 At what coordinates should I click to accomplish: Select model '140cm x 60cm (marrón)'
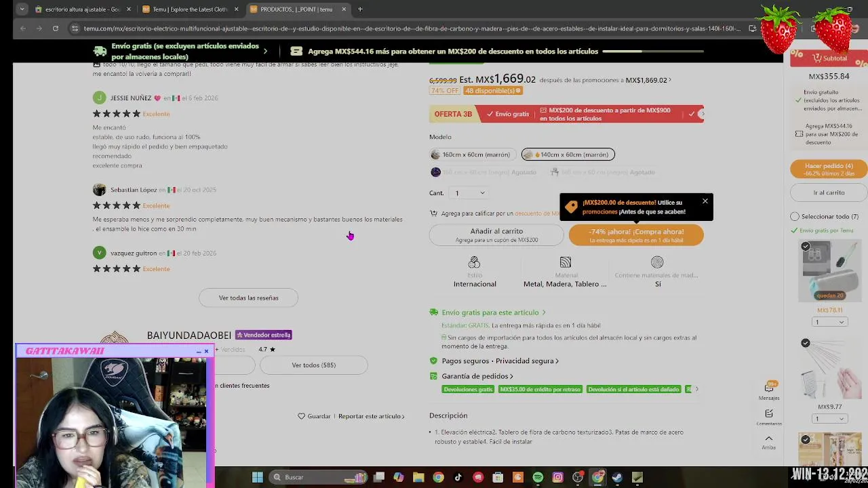(568, 155)
